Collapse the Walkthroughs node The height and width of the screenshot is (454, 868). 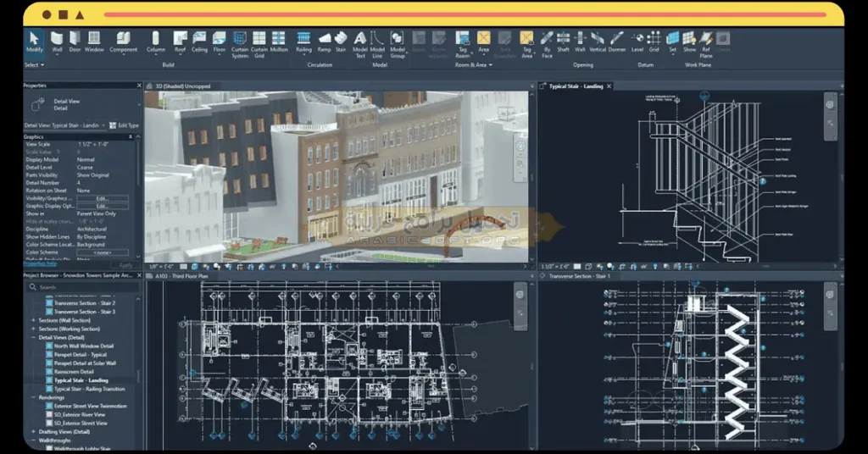click(33, 440)
